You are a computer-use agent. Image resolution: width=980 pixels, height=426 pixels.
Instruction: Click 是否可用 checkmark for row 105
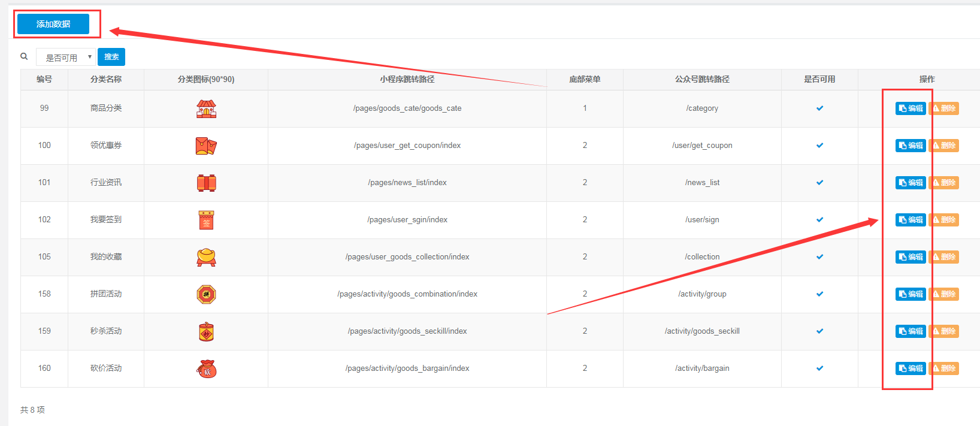tap(819, 257)
